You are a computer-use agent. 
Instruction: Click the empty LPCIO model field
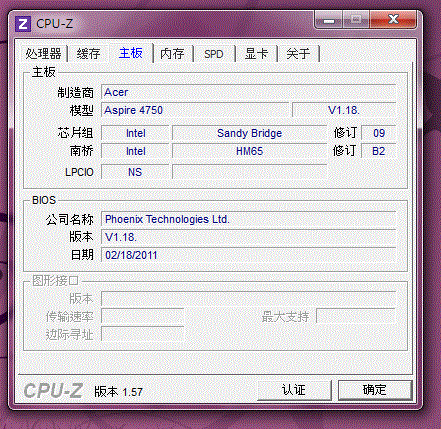pos(249,172)
